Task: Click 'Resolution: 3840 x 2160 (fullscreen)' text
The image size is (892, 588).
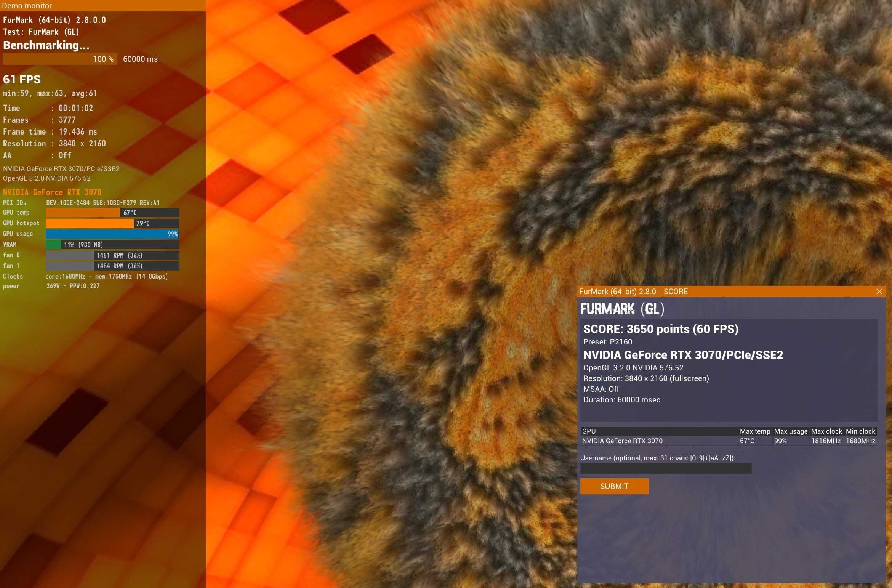Action: click(646, 378)
